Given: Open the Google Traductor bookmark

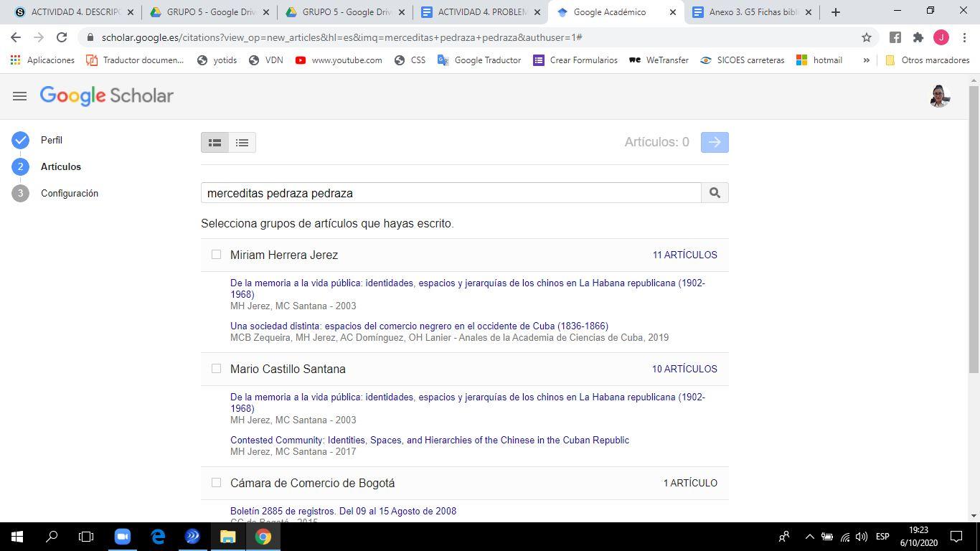Looking at the screenshot, I should click(479, 60).
